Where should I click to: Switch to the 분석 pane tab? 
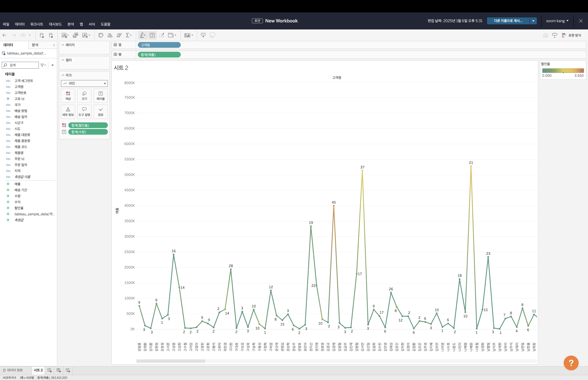coord(35,45)
